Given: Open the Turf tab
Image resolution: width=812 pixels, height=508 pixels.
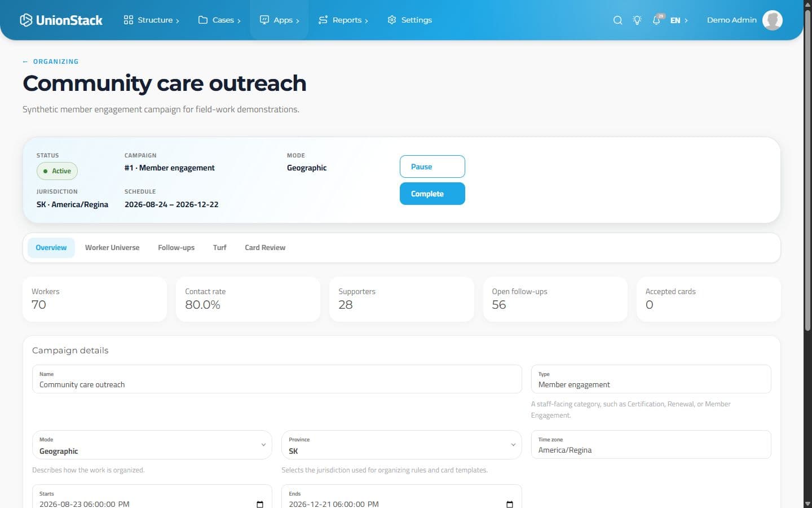Looking at the screenshot, I should [220, 248].
